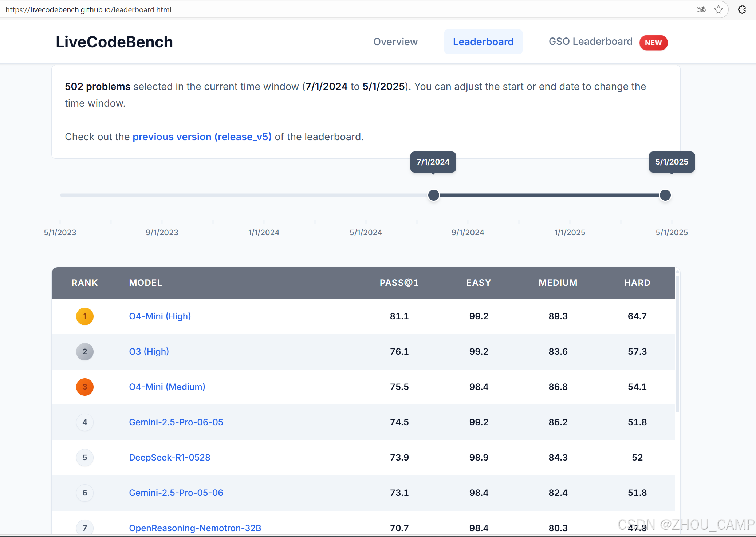Click the silver rank 2 badge

pos(85,352)
